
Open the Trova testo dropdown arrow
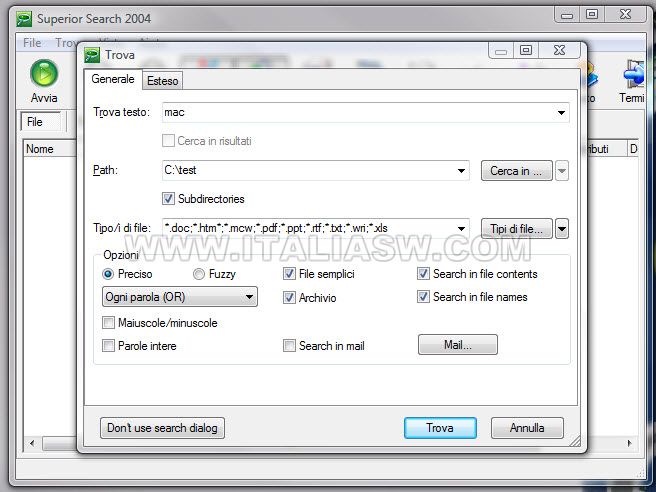(x=561, y=113)
